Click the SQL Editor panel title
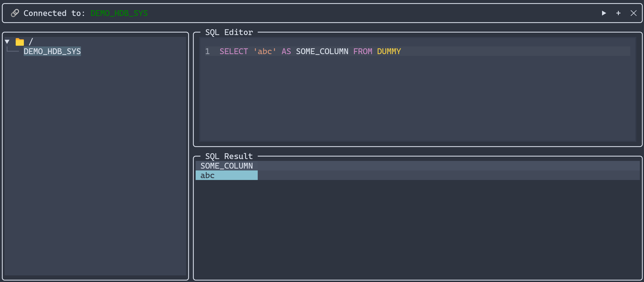 [x=229, y=32]
